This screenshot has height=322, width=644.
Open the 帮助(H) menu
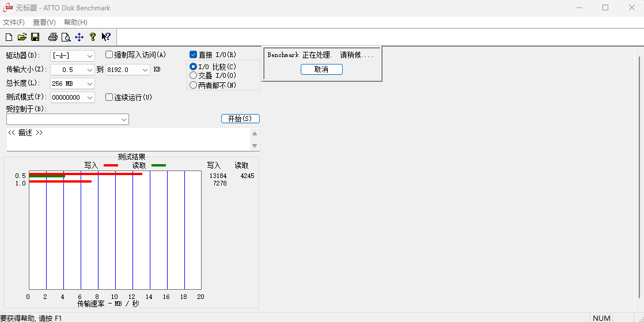(75, 22)
